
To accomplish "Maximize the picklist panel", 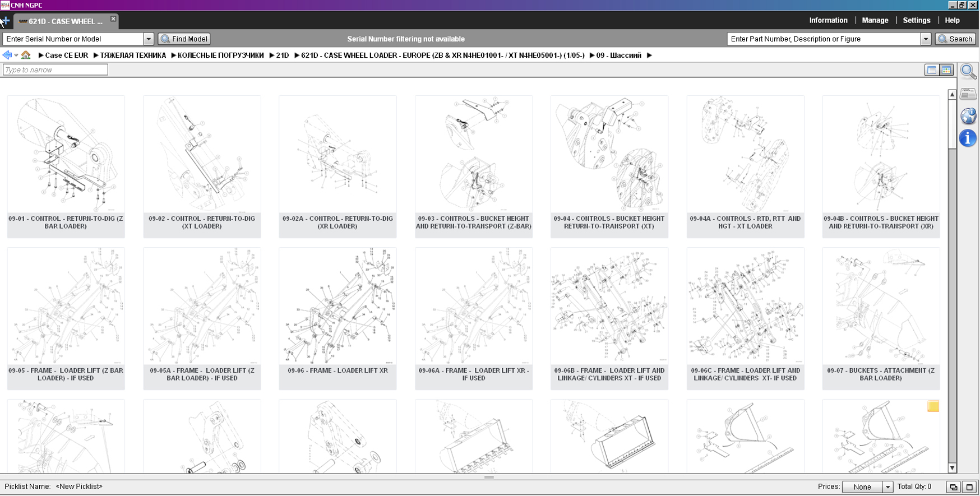I will [x=969, y=487].
